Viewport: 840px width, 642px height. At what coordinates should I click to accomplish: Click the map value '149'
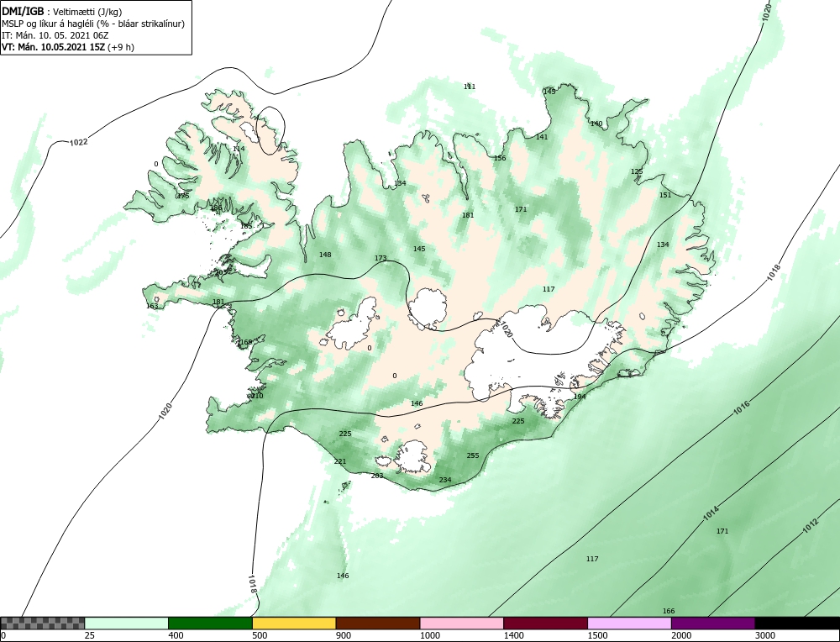click(x=549, y=91)
